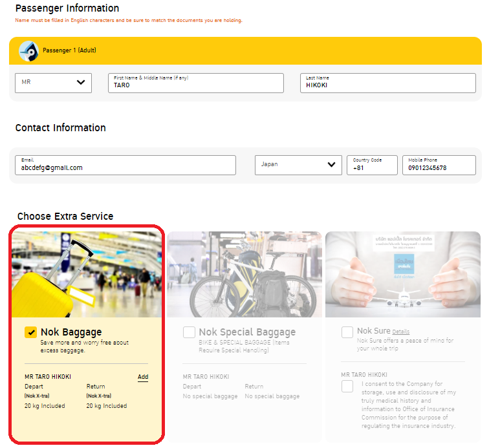
Task: Click the red English-name requirement notice
Action: (x=129, y=20)
